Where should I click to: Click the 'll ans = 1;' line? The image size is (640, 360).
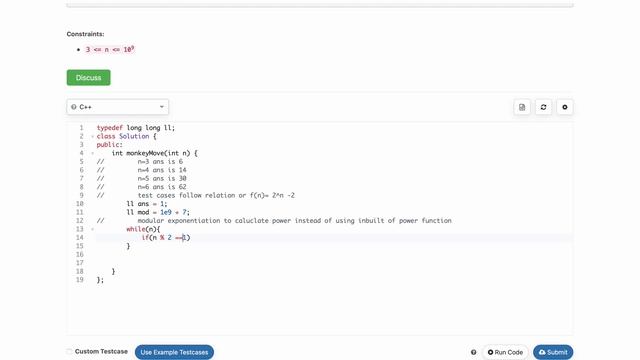(x=147, y=204)
